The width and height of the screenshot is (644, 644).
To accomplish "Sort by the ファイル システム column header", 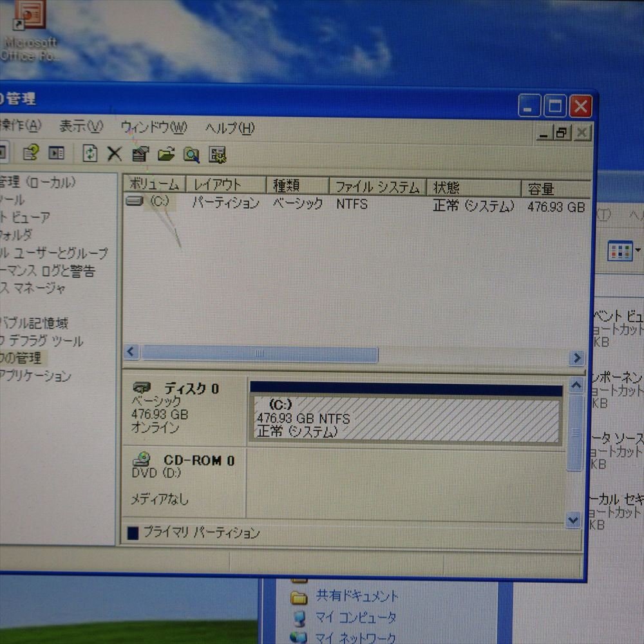I will click(377, 187).
